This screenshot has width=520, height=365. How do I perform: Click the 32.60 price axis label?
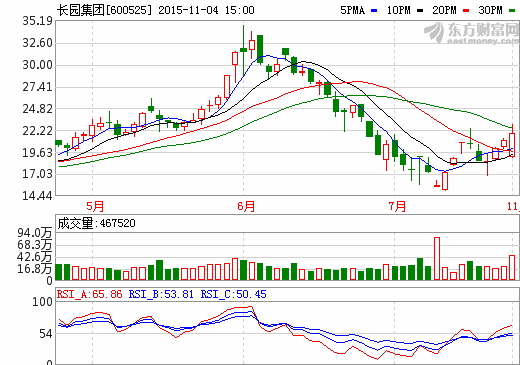(38, 43)
